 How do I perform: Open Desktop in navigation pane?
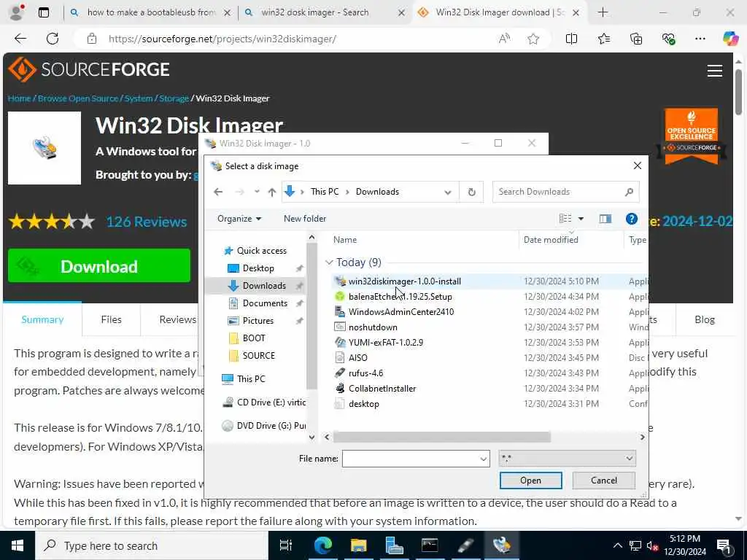[x=258, y=268]
